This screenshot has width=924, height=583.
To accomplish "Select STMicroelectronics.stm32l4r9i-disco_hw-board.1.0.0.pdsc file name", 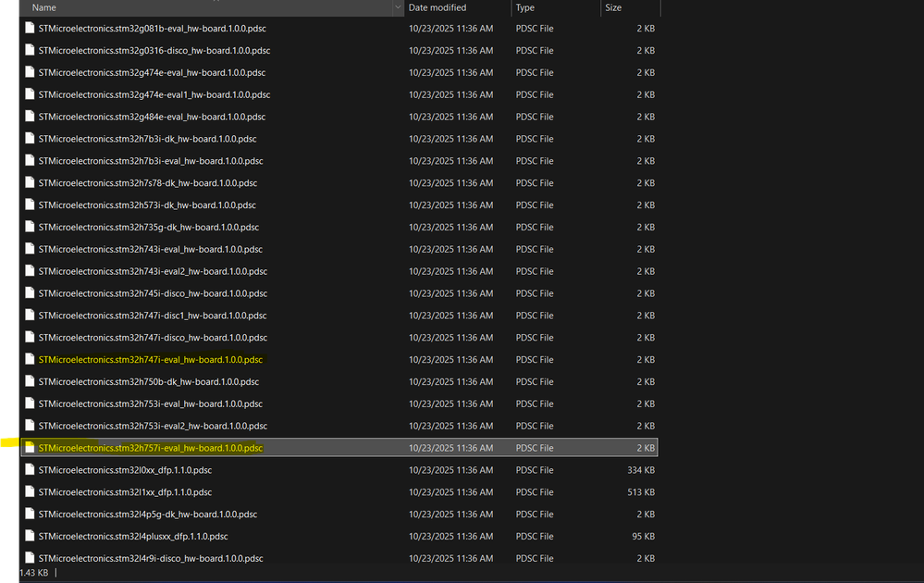I will [x=151, y=559].
